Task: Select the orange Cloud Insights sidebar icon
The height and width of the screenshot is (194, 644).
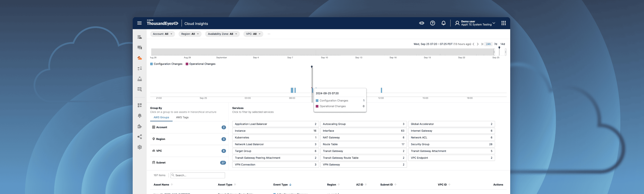Action: tap(140, 58)
